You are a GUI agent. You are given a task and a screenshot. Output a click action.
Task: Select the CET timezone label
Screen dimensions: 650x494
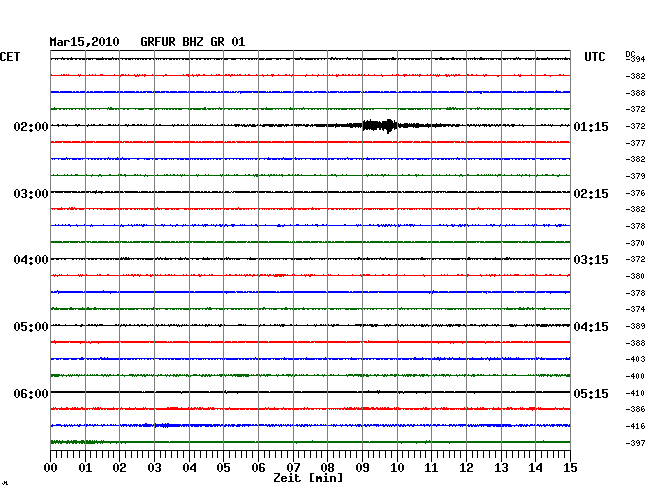click(x=10, y=57)
